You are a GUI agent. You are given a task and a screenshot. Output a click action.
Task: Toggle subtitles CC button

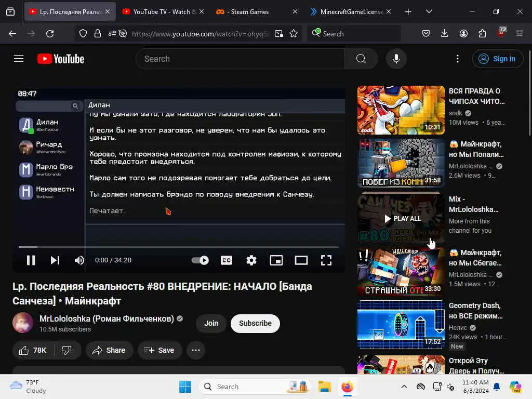click(227, 260)
